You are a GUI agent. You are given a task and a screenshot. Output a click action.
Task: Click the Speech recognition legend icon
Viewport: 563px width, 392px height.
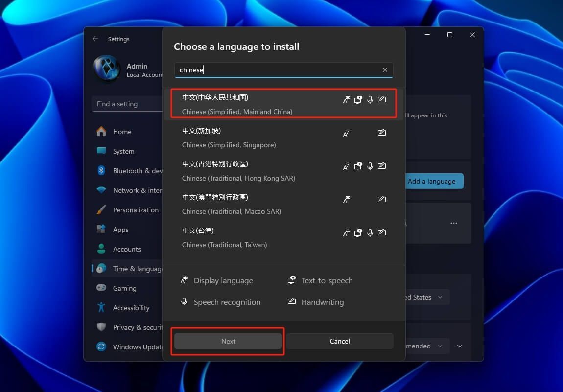pos(184,301)
